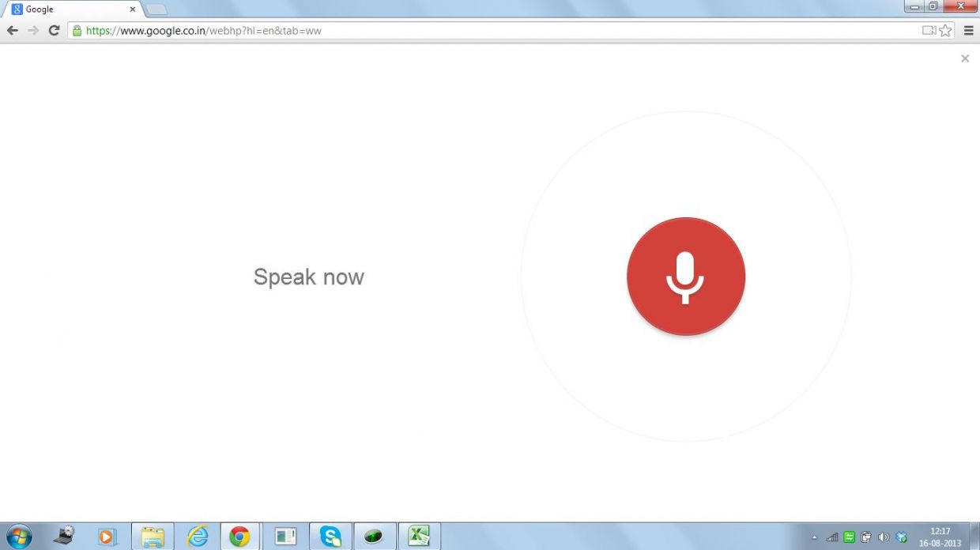Open Windows Explorer folder in the taskbar
This screenshot has height=550, width=980.
(x=153, y=537)
